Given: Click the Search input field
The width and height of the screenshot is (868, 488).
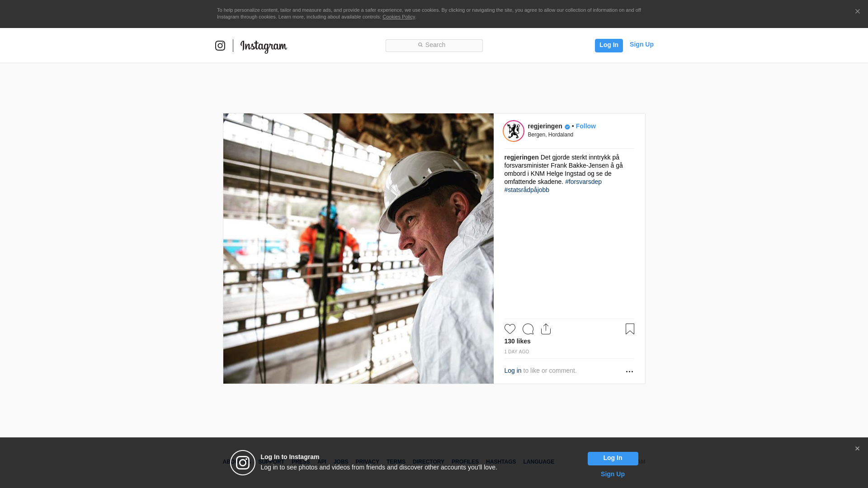Looking at the screenshot, I should tap(434, 45).
